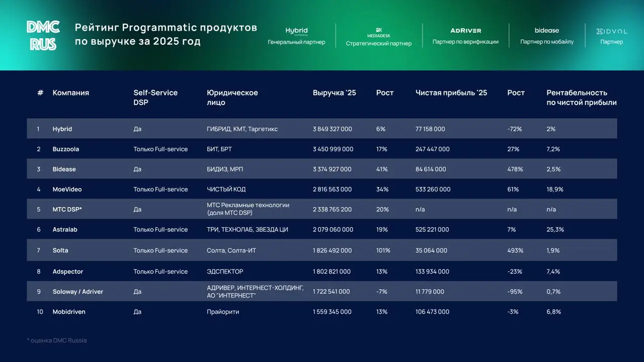
Task: Click revenue value '1 722 541 000'
Action: [x=331, y=292]
